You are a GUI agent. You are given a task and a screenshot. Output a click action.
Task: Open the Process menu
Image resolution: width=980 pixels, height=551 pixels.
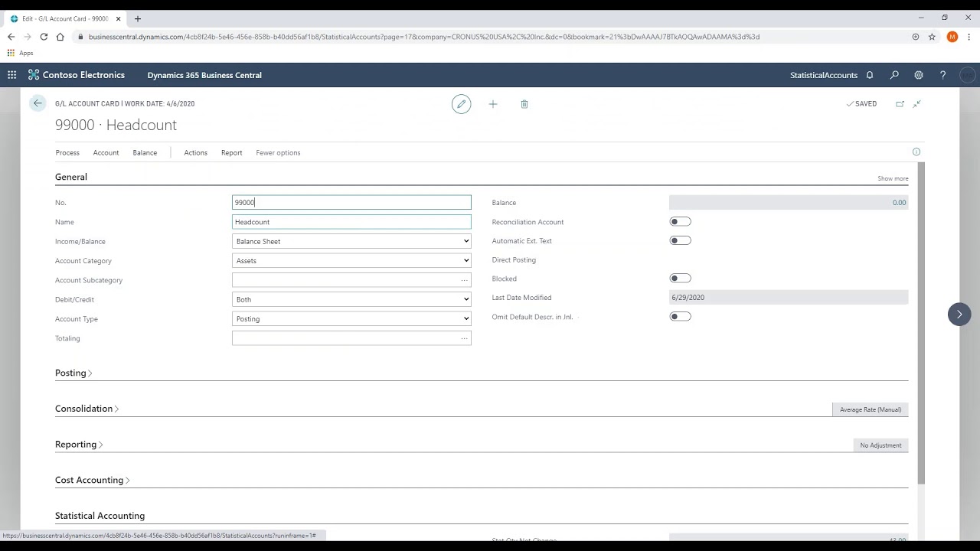[67, 152]
